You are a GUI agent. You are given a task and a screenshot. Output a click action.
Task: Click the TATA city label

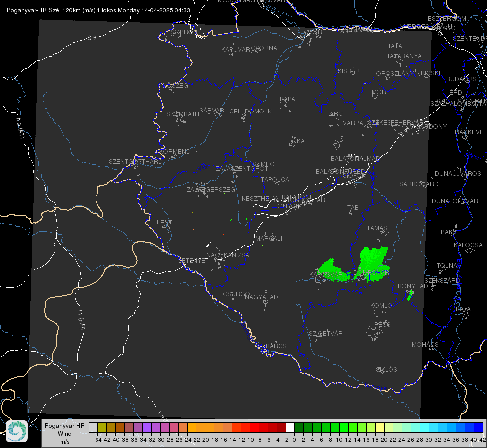pyautogui.click(x=395, y=46)
